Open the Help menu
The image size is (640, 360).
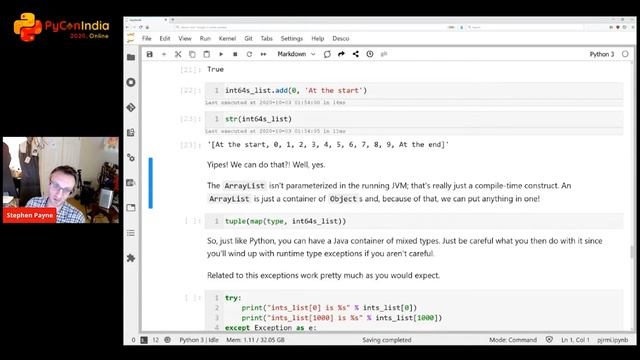tap(318, 38)
